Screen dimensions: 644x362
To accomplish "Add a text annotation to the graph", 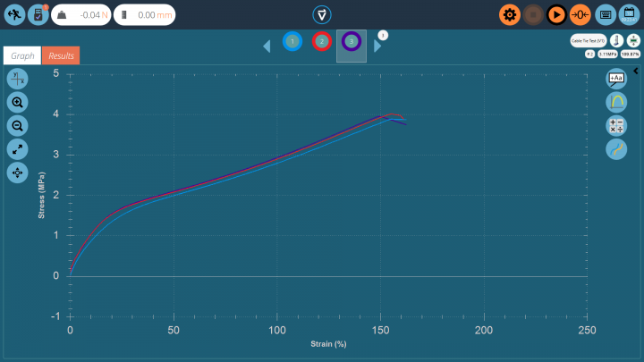I will [616, 79].
